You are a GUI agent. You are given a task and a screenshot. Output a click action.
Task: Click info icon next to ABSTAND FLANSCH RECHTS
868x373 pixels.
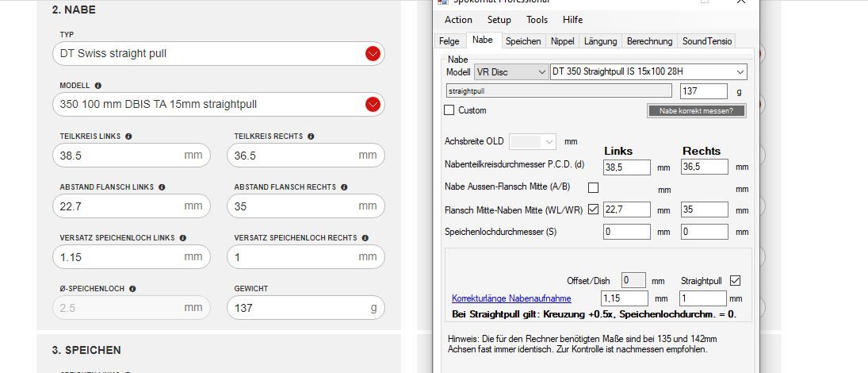point(344,187)
